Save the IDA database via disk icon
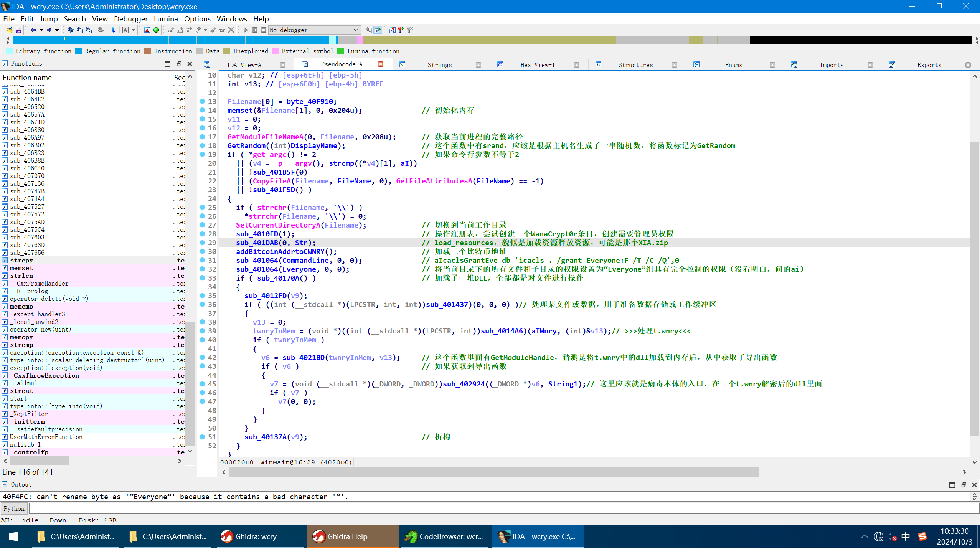 click(18, 30)
